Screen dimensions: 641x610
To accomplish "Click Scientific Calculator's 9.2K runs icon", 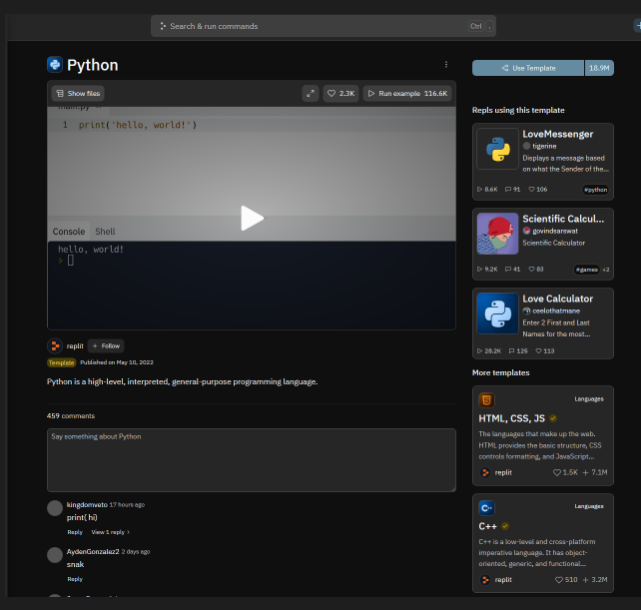I will pyautogui.click(x=480, y=269).
